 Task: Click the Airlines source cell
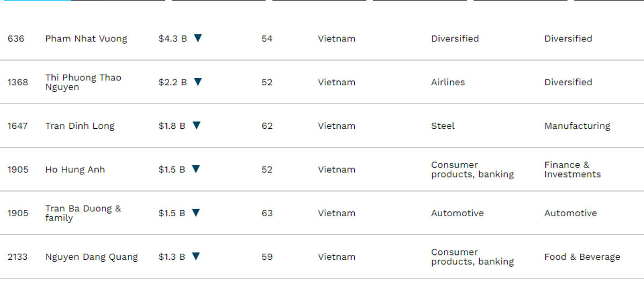pyautogui.click(x=448, y=82)
